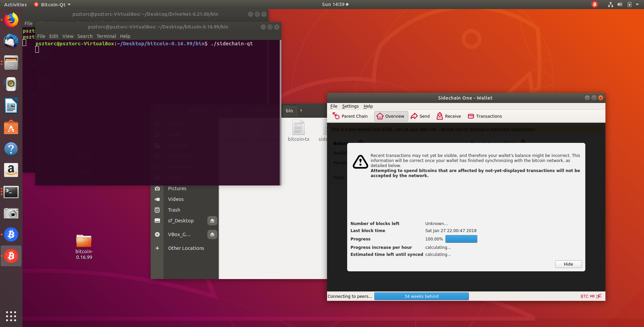644x327 pixels.
Task: Open the wallet's Help menu
Action: [368, 106]
